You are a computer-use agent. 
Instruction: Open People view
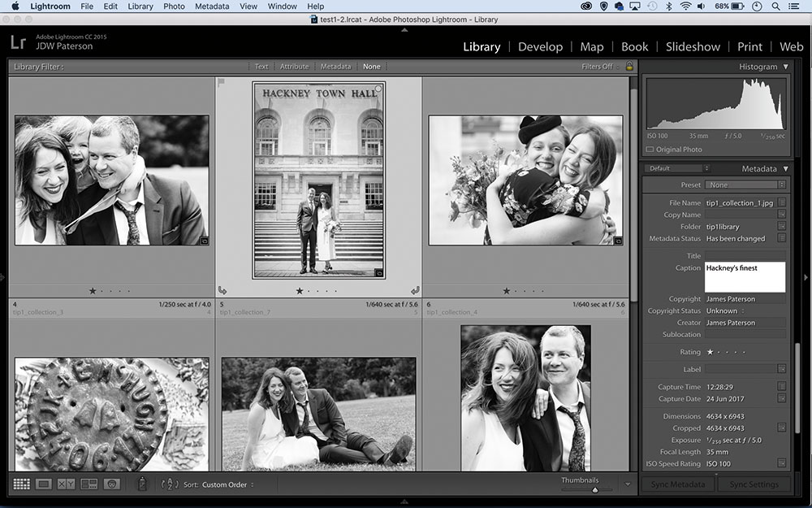coord(112,484)
